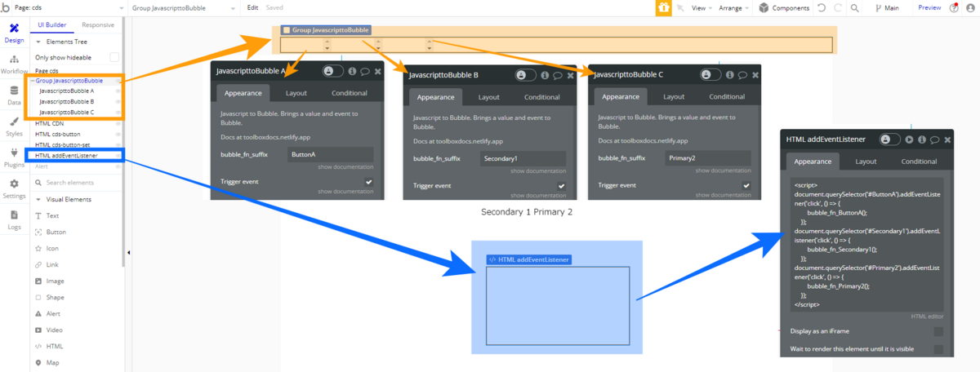Click show documentation under ButtonA field
The width and height of the screenshot is (980, 372).
(x=345, y=166)
